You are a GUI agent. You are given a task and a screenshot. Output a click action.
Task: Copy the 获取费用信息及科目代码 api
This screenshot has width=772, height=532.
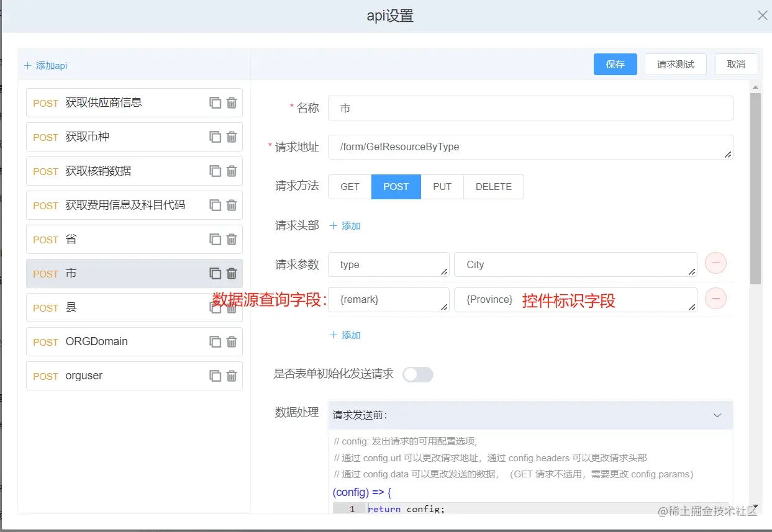pyautogui.click(x=214, y=205)
